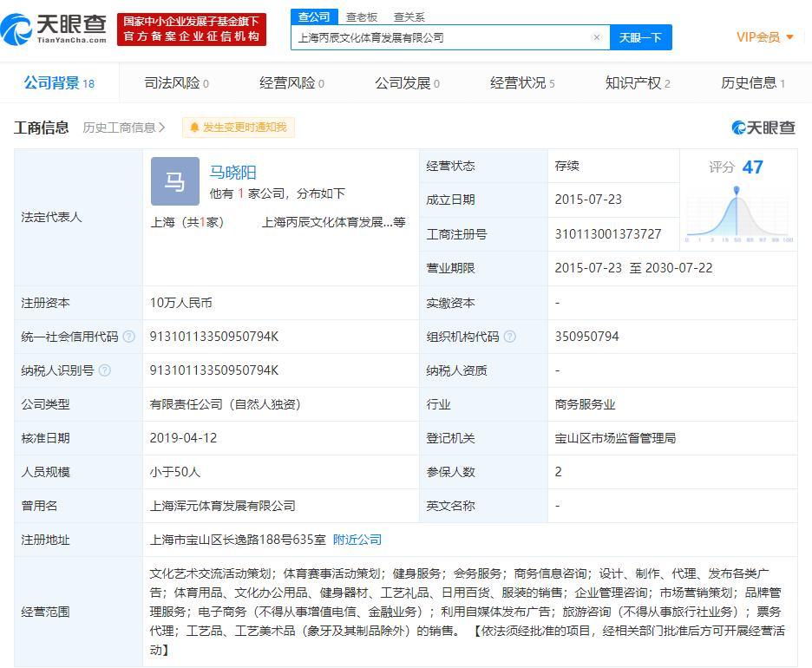Select the 工商注册号 310113001373727 value
The width and height of the screenshot is (812, 668).
[608, 234]
